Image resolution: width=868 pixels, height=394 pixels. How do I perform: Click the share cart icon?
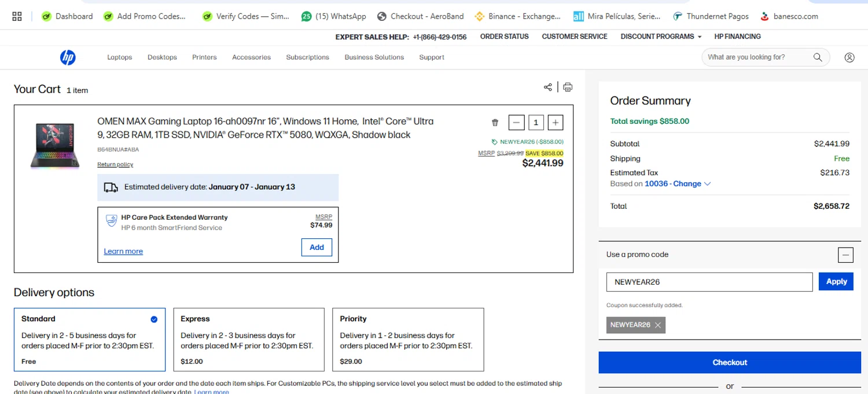click(547, 87)
